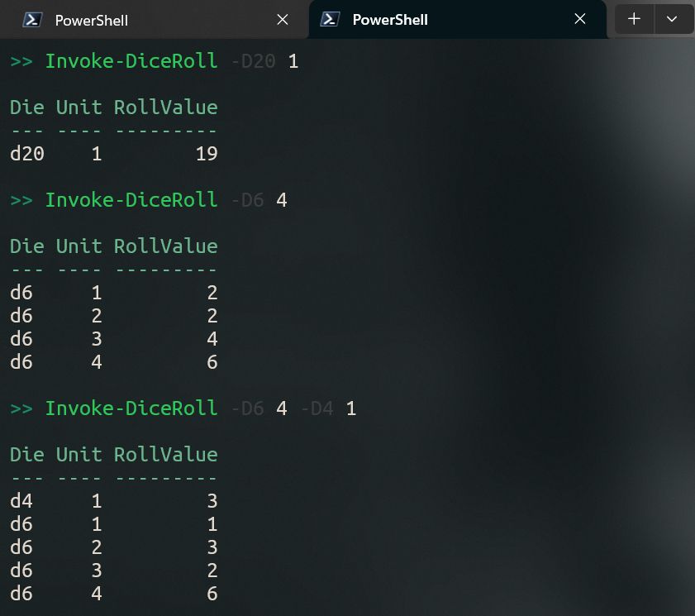This screenshot has height=616, width=695.
Task: Click the second tab's PowerShell icon
Action: click(330, 19)
